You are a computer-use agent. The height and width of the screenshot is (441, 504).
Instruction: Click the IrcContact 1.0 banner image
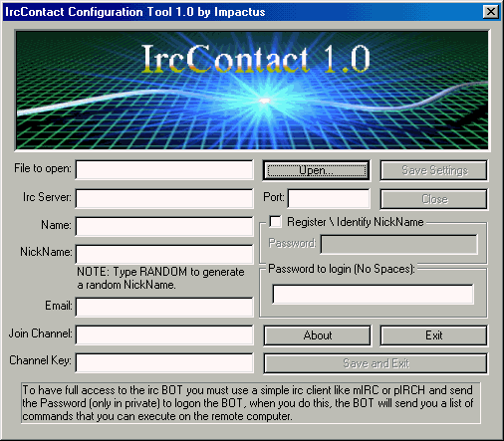tap(252, 91)
